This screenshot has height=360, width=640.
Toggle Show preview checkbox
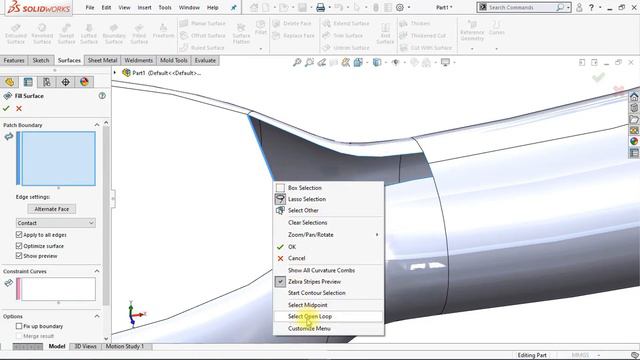19,256
